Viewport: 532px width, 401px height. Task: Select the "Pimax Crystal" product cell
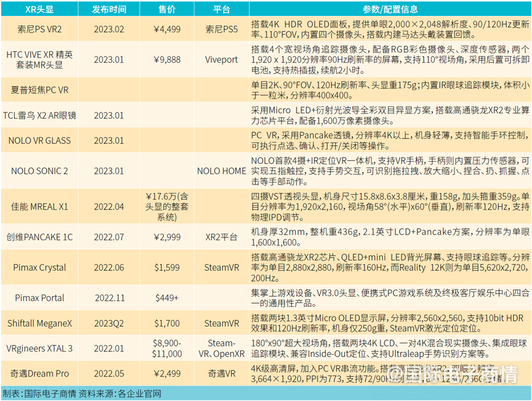[x=39, y=268]
